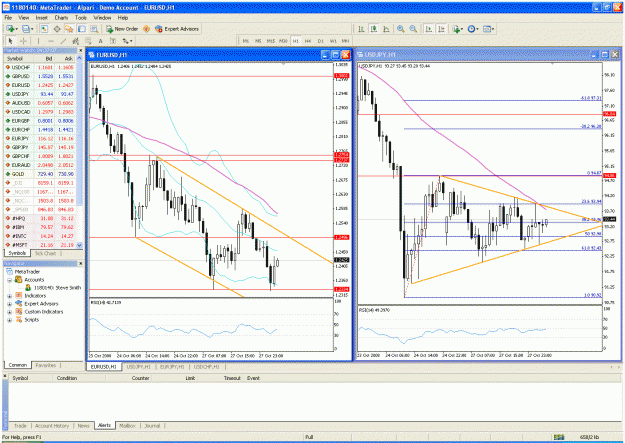The image size is (625, 443).
Task: Select bar chart display icon
Action: (361, 29)
